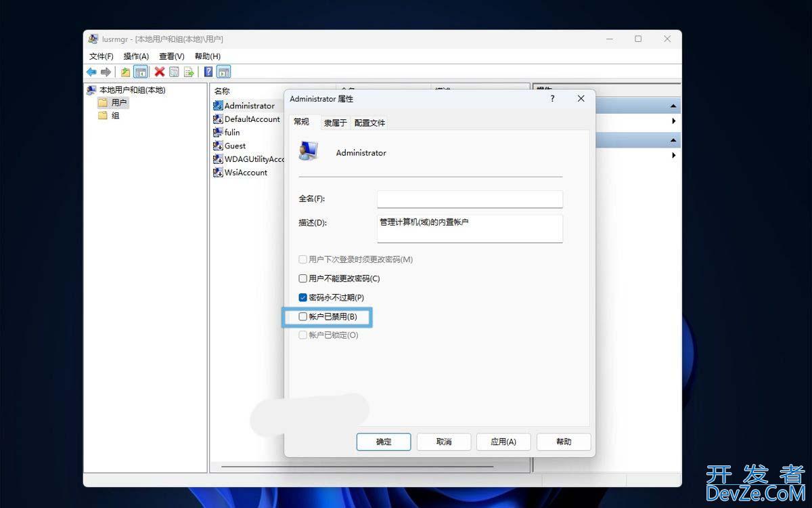
Task: Check 帐户已禁用(B) checkbox
Action: (302, 316)
